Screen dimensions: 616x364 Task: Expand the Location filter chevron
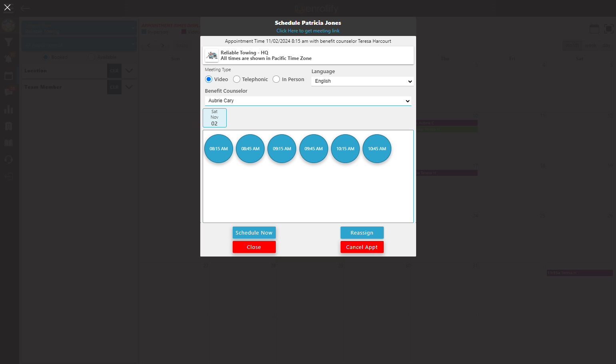(129, 71)
